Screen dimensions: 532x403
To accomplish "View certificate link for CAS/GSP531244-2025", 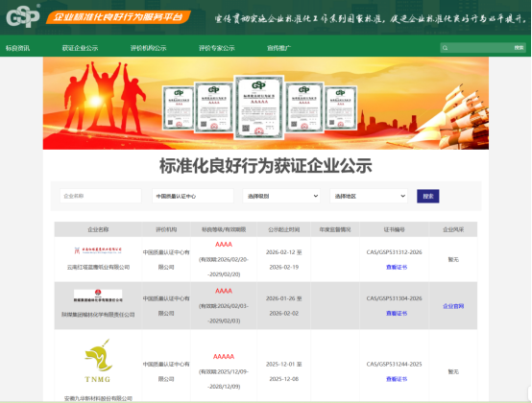I will tap(397, 379).
